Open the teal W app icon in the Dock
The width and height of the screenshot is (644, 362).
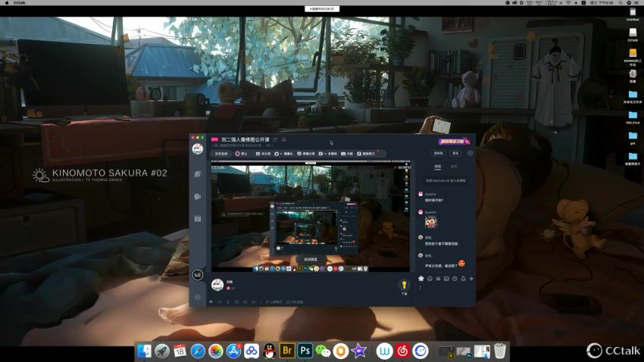(x=384, y=351)
